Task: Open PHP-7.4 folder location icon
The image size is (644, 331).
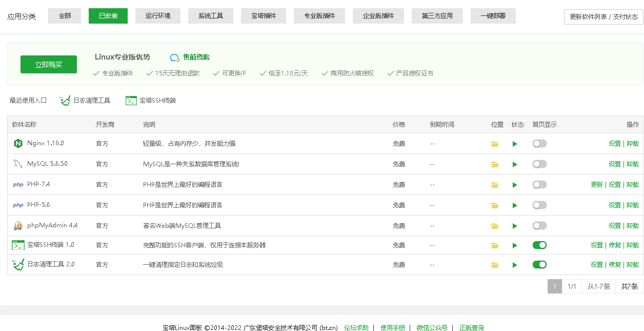Action: tap(495, 185)
